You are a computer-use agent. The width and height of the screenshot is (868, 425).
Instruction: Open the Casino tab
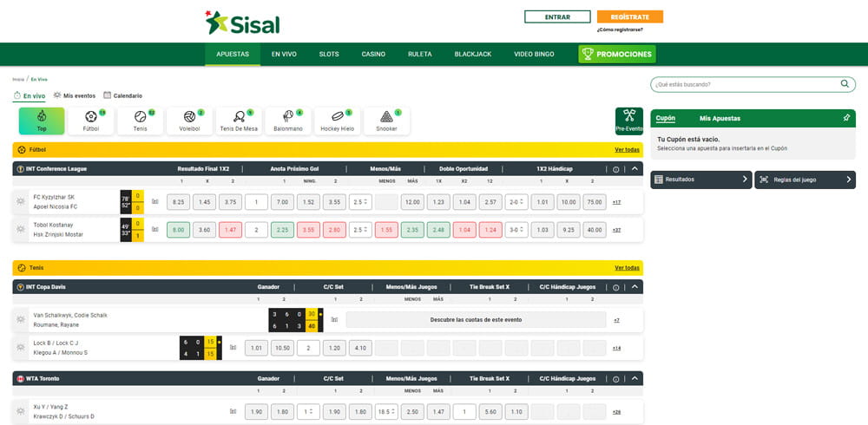coord(373,55)
